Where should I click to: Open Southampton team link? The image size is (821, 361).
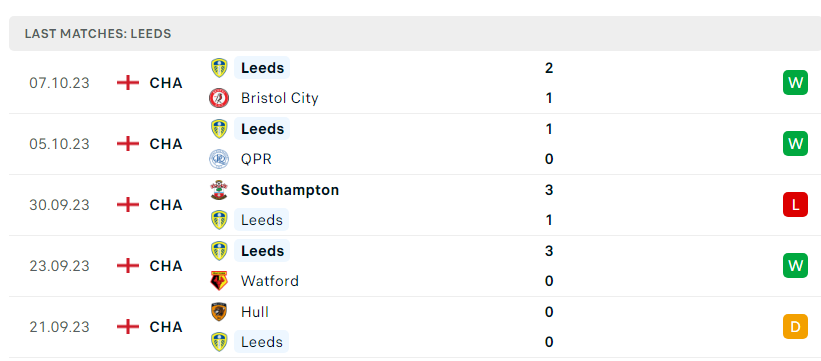click(x=290, y=190)
